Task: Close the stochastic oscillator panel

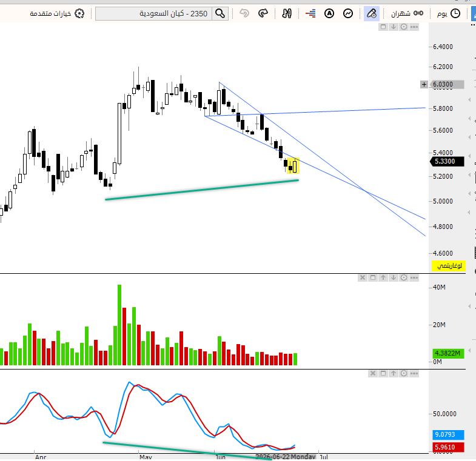Action: pos(373,373)
